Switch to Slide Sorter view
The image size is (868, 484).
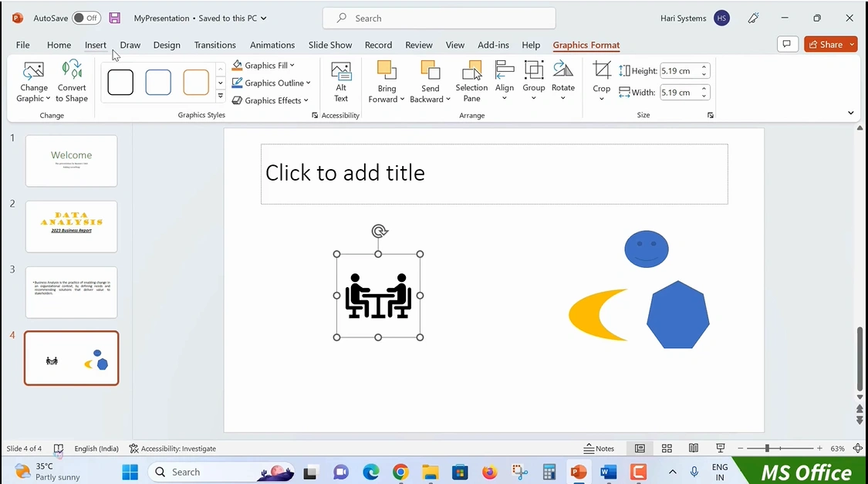pos(667,448)
